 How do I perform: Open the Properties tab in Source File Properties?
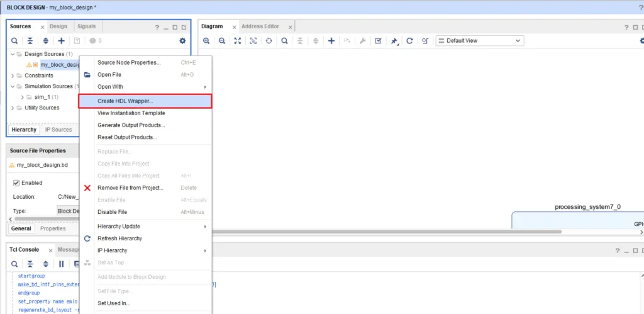coord(53,228)
